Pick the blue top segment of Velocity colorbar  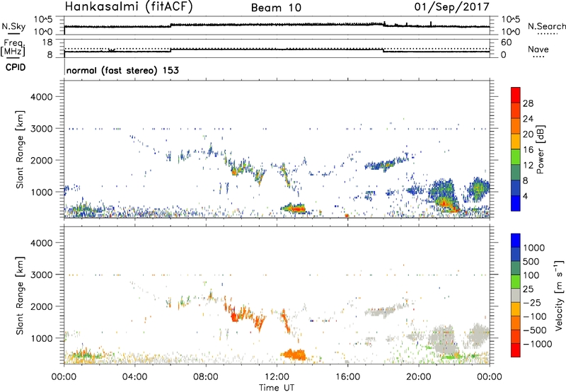tap(516, 241)
